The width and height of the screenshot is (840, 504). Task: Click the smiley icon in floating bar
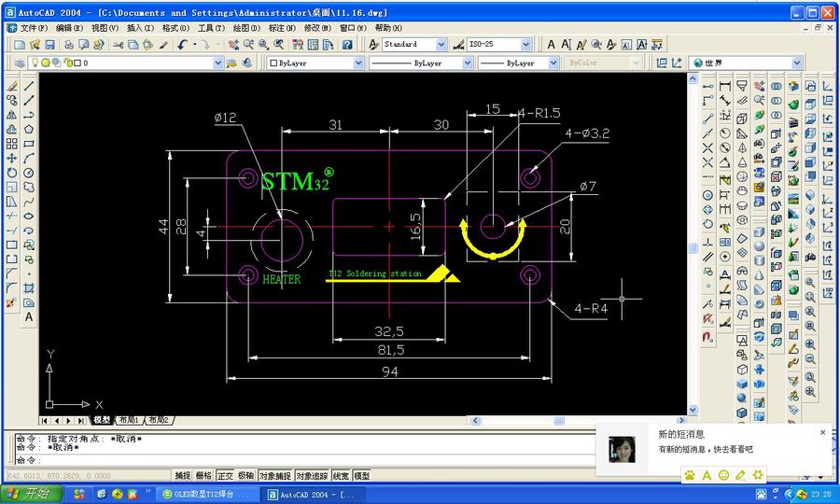723,475
